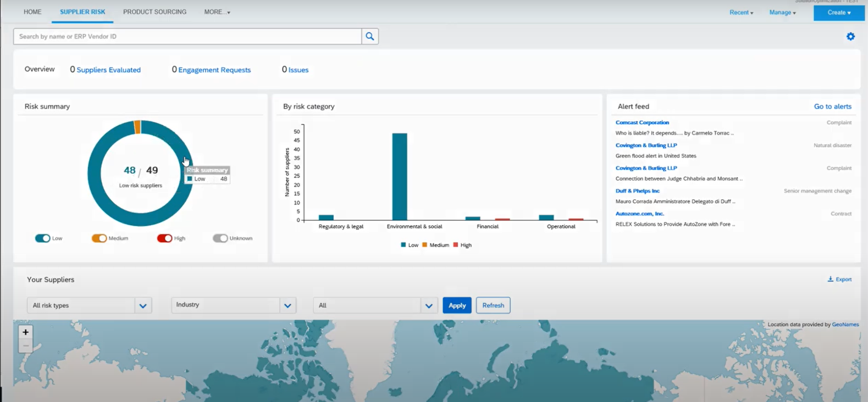This screenshot has width=868, height=402.
Task: Toggle the High risk switch
Action: click(164, 238)
